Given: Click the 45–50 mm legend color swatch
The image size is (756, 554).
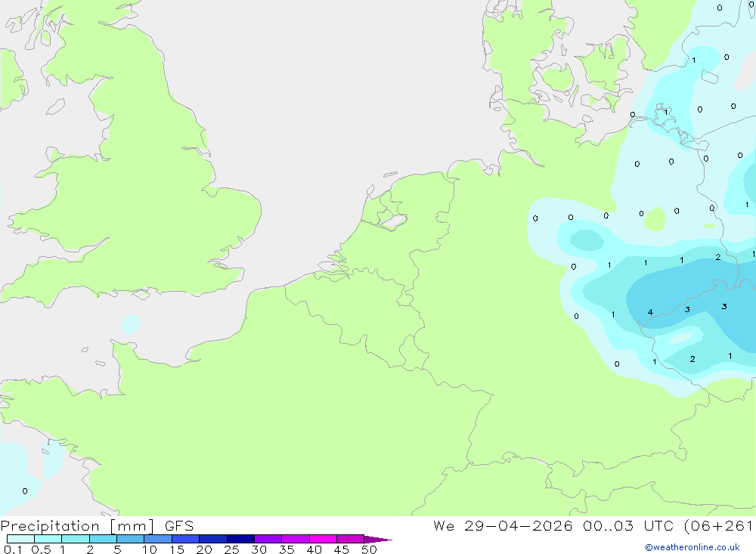Looking at the screenshot, I should tap(351, 539).
